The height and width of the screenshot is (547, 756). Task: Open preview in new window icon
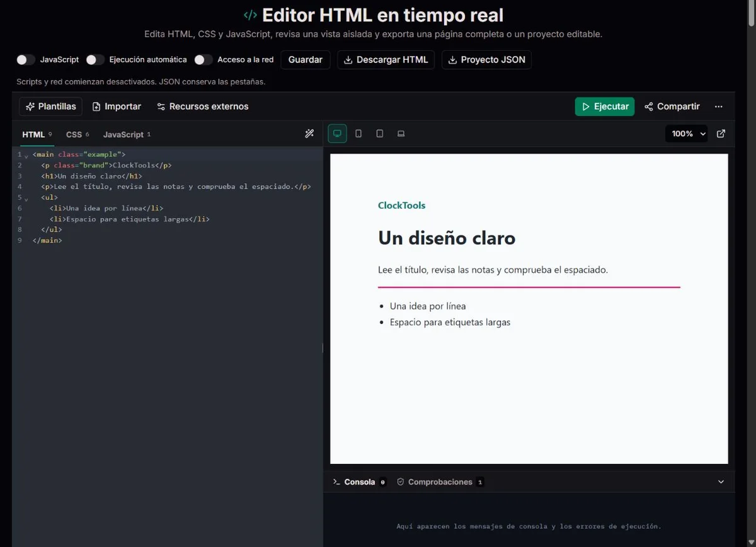(x=721, y=134)
